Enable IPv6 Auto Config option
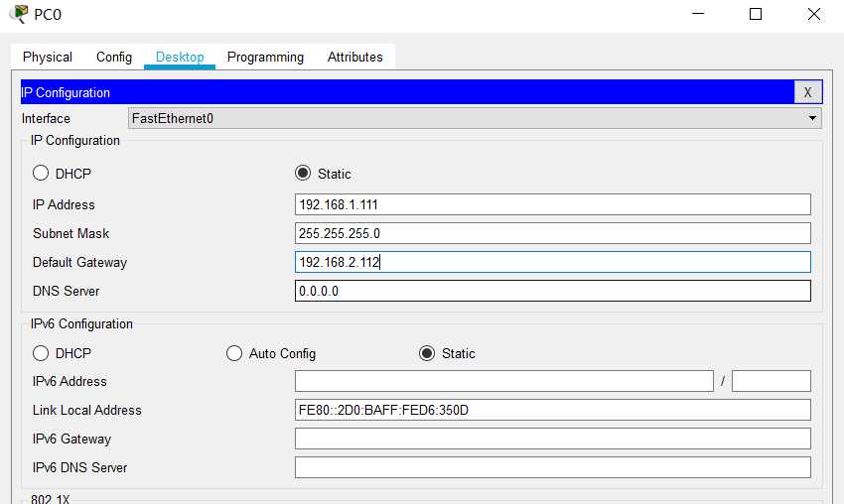The width and height of the screenshot is (844, 504). click(234, 353)
